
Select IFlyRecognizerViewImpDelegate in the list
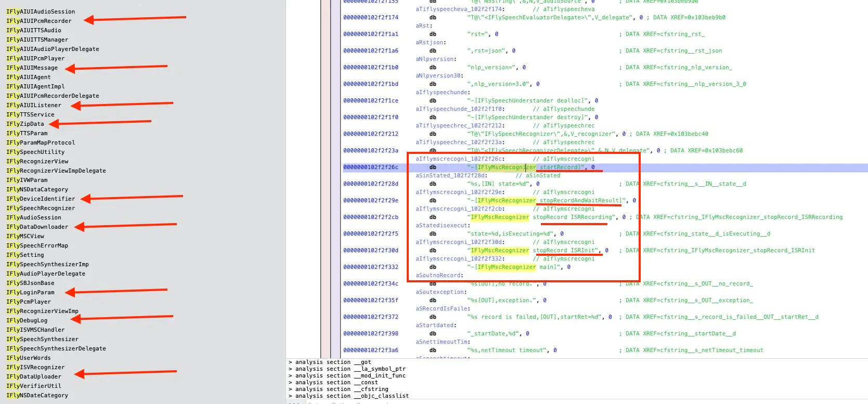[56, 171]
